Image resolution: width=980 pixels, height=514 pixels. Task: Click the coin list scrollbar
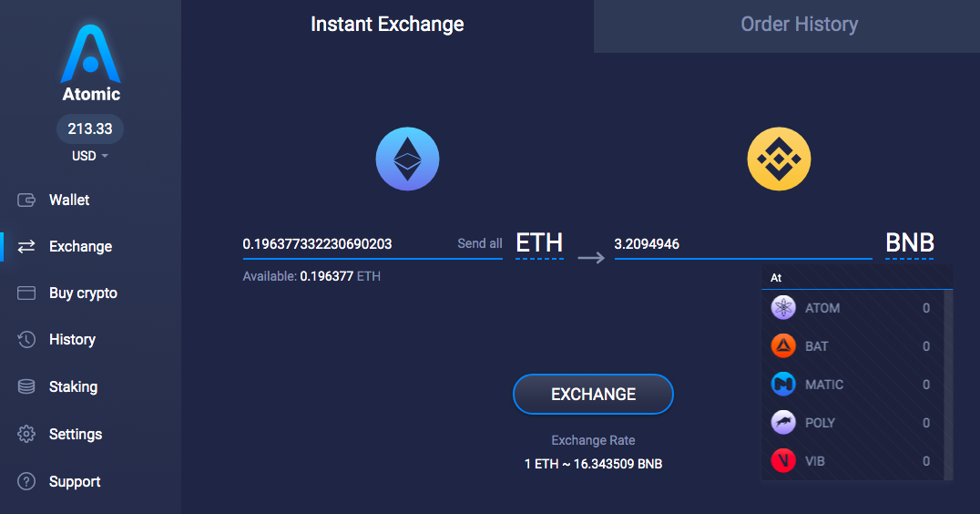coord(948,383)
